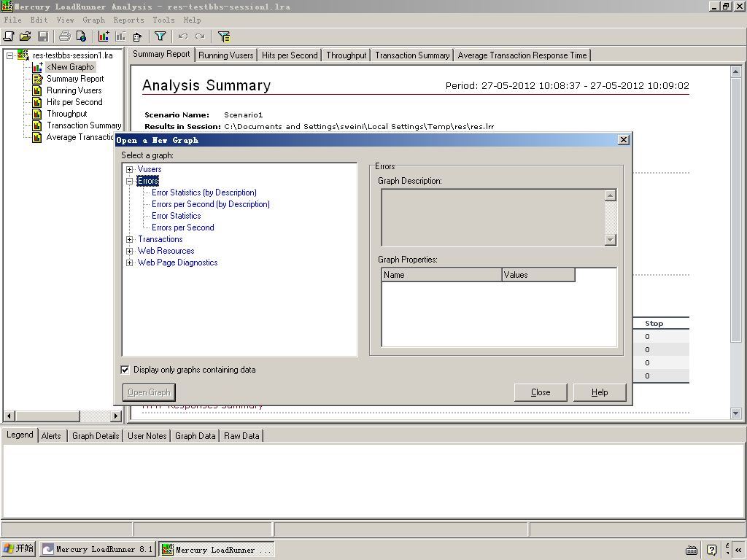Open the Help menu
Viewport: 747px width, 560px height.
pos(192,20)
